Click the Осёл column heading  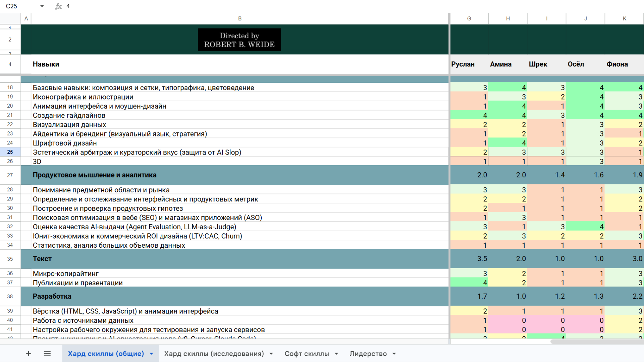[x=586, y=64]
